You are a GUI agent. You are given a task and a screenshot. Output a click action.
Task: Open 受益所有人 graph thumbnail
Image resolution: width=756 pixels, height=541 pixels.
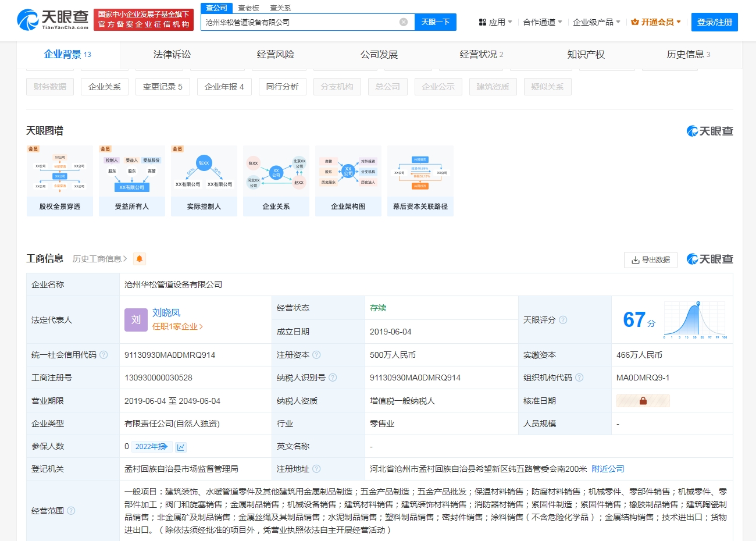pos(132,181)
